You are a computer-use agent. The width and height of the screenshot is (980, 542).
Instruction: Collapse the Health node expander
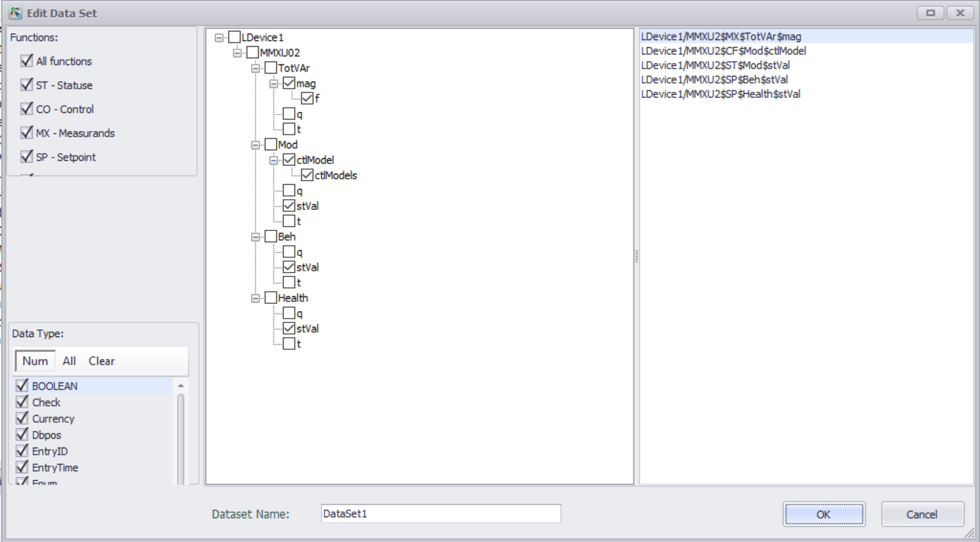(x=255, y=298)
